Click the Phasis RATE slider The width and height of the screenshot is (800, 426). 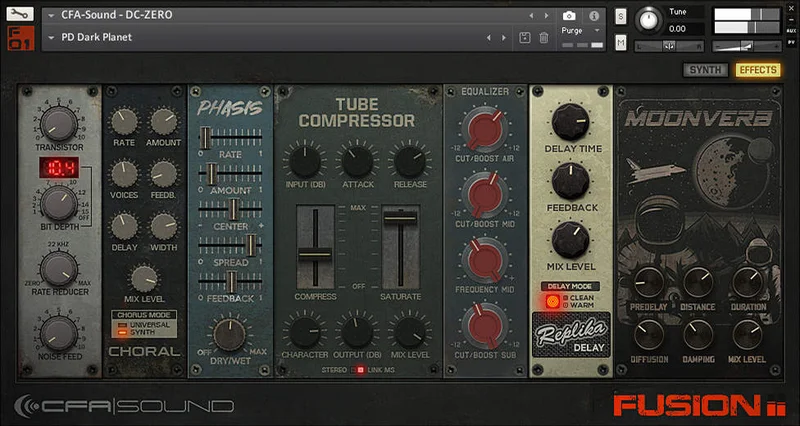231,138
